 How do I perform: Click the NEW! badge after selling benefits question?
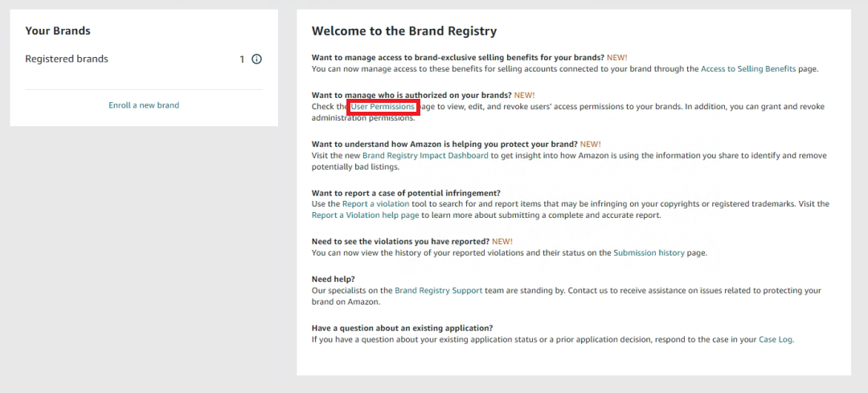point(617,58)
